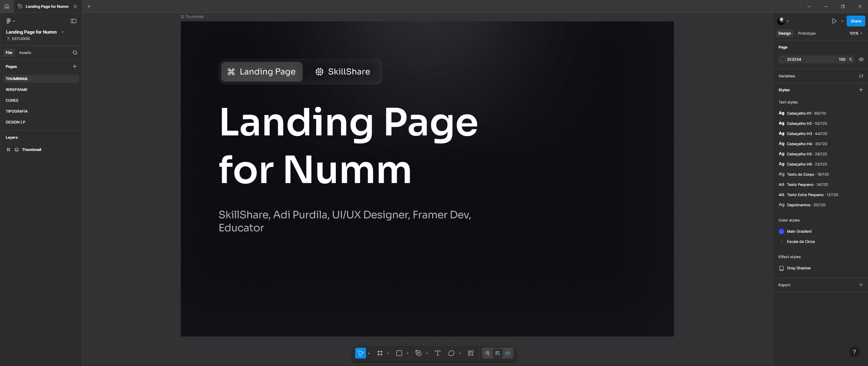Toggle page background visibility eye icon
868x366 pixels.
tap(861, 59)
